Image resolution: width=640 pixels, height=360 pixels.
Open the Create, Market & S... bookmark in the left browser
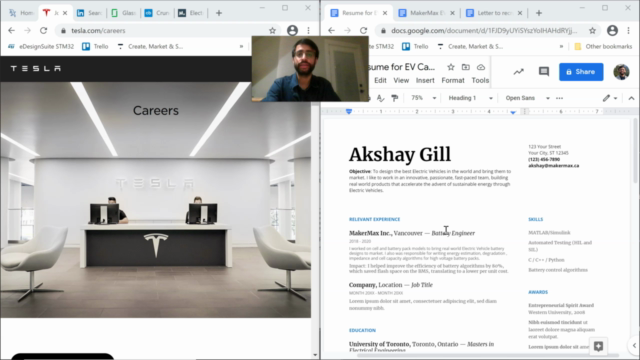(150, 47)
